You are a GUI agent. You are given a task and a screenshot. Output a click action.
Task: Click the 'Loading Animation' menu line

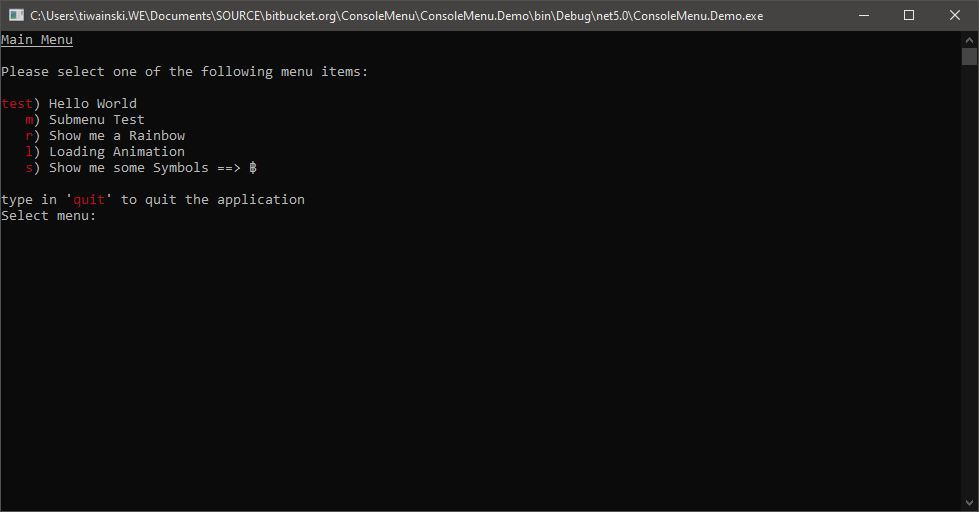[116, 152]
